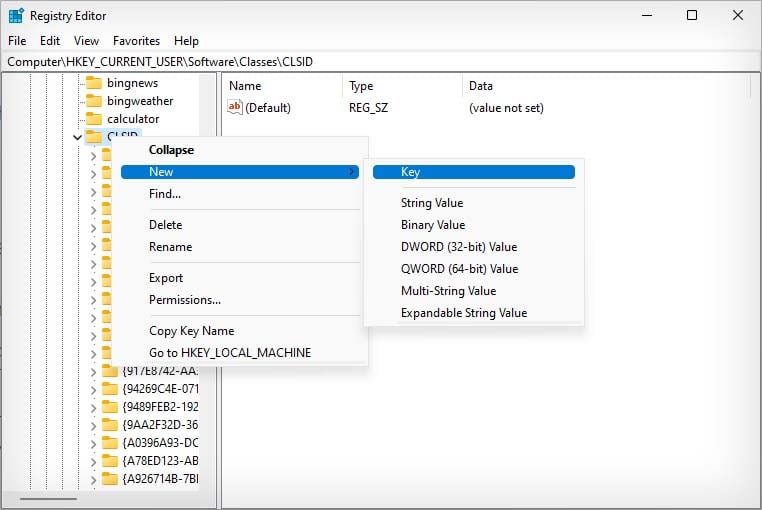Select Key in the New submenu

(x=474, y=172)
